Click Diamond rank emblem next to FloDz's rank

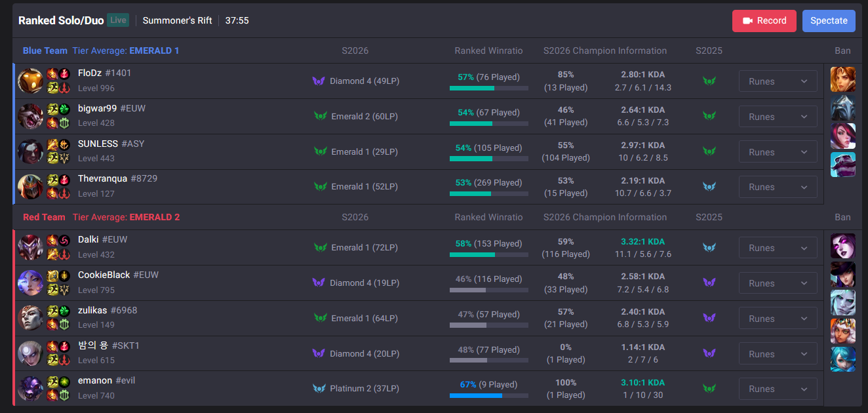tap(319, 81)
